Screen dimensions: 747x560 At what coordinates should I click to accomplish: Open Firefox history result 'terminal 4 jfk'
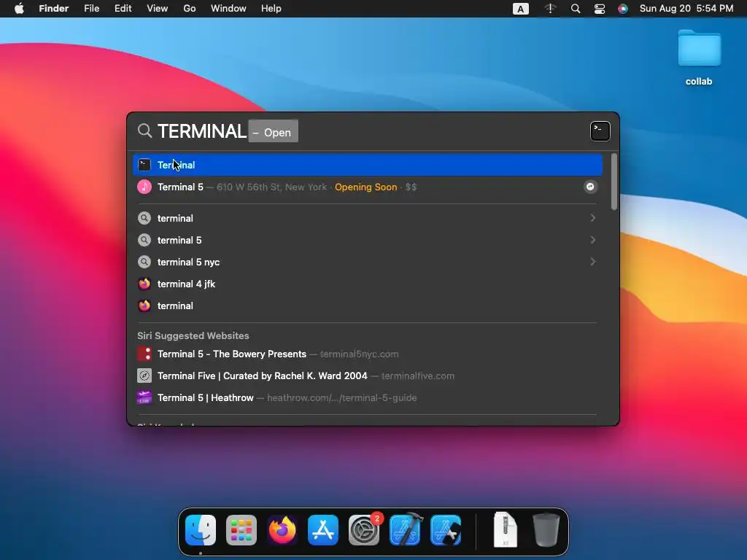pyautogui.click(x=368, y=284)
